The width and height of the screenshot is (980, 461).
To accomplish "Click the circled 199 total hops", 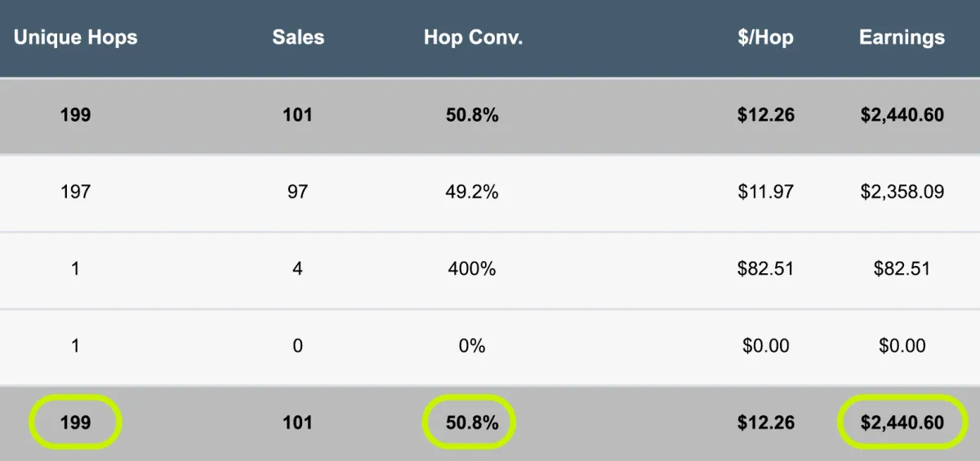I will pos(75,423).
